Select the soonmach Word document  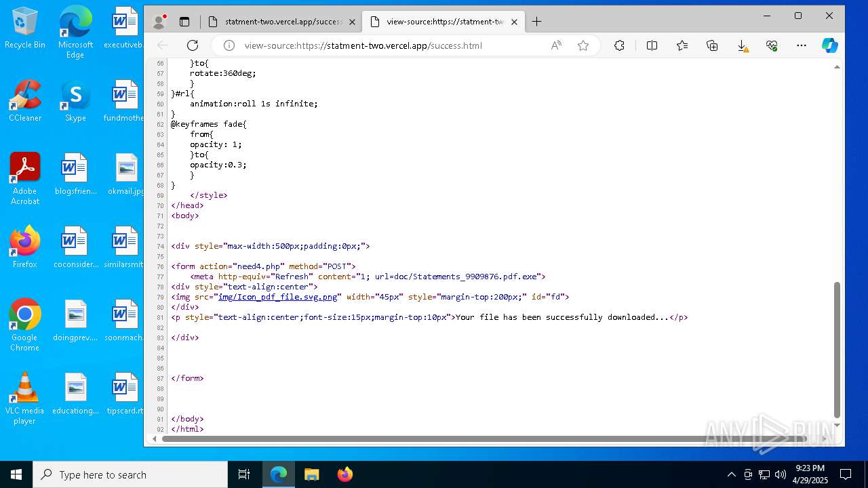click(x=125, y=321)
